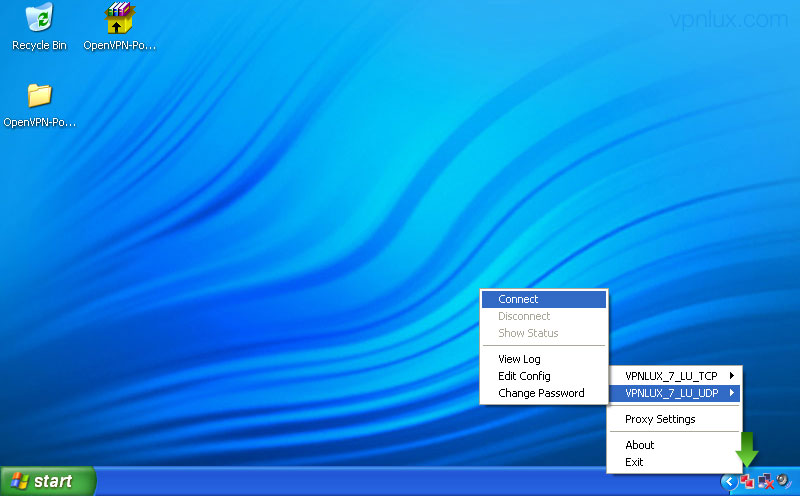Choose Connect in the context submenu
The height and width of the screenshot is (496, 800).
[544, 299]
